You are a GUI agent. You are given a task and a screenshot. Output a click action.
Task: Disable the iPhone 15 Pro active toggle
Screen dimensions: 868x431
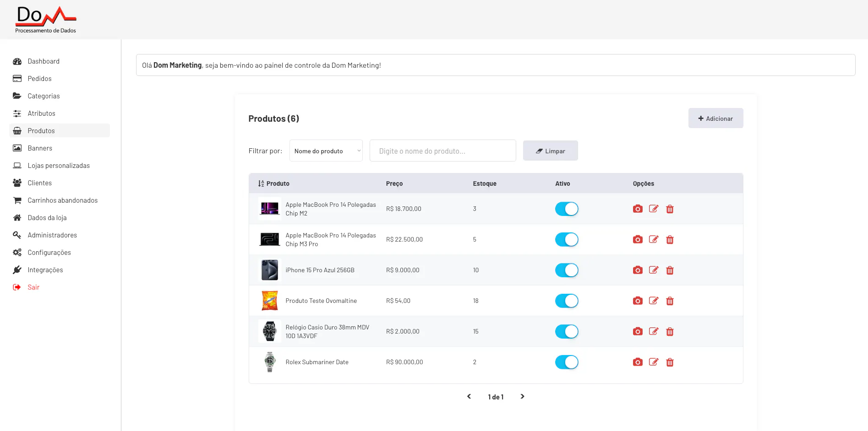tap(567, 270)
